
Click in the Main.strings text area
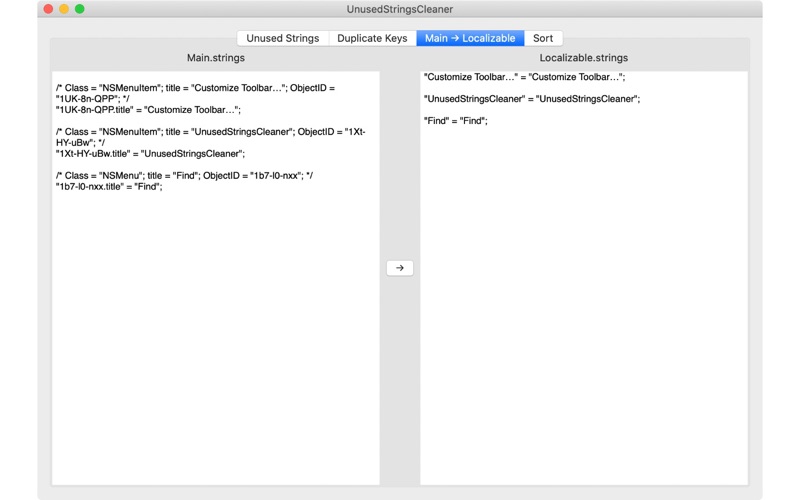(x=216, y=278)
